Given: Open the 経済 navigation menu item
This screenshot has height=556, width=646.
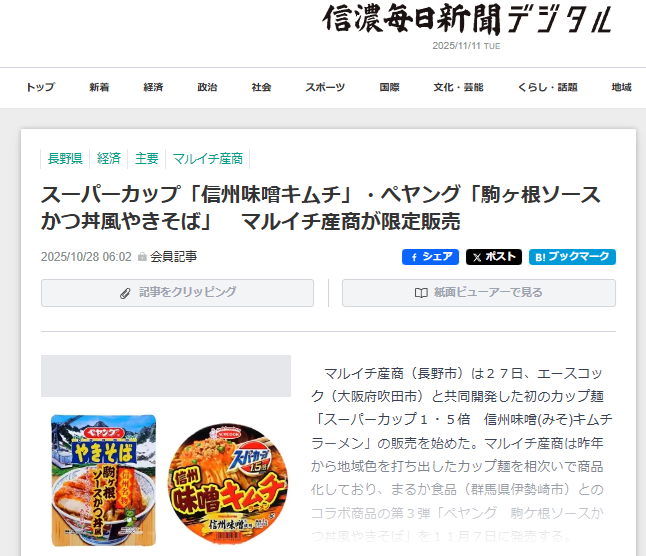Looking at the screenshot, I should pos(153,87).
